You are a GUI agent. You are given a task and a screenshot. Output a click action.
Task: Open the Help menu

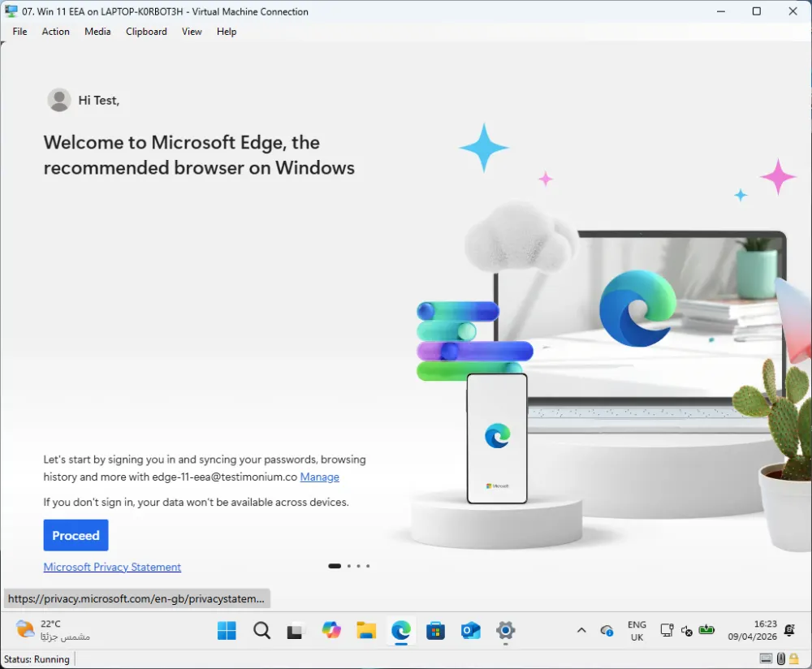click(227, 32)
